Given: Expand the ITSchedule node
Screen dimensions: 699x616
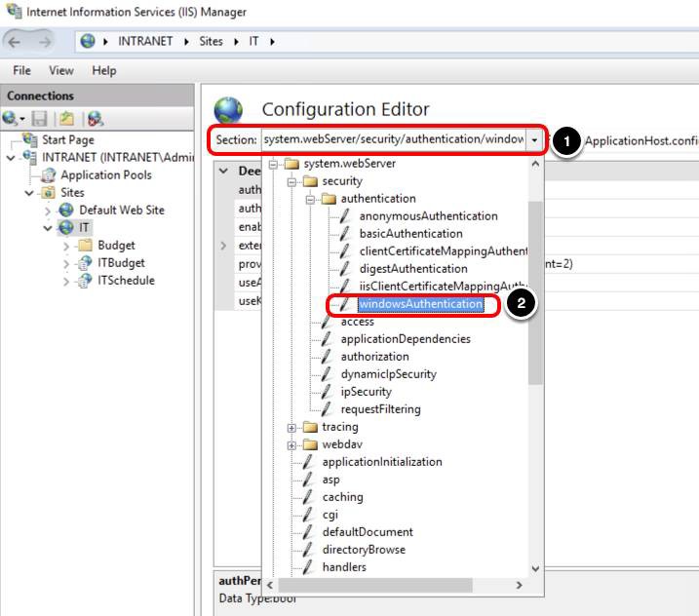Looking at the screenshot, I should coord(66,282).
